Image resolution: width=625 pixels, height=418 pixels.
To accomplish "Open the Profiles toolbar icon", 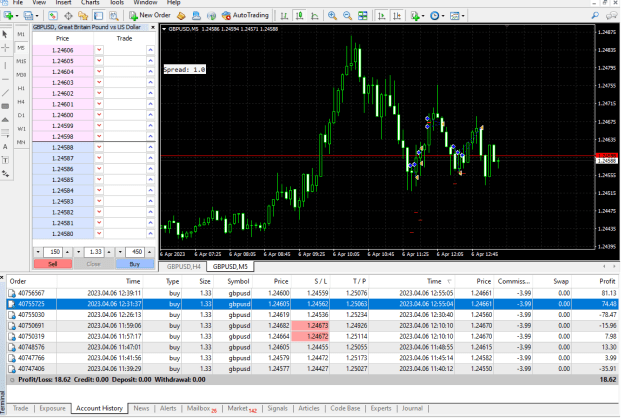I will coord(28,16).
